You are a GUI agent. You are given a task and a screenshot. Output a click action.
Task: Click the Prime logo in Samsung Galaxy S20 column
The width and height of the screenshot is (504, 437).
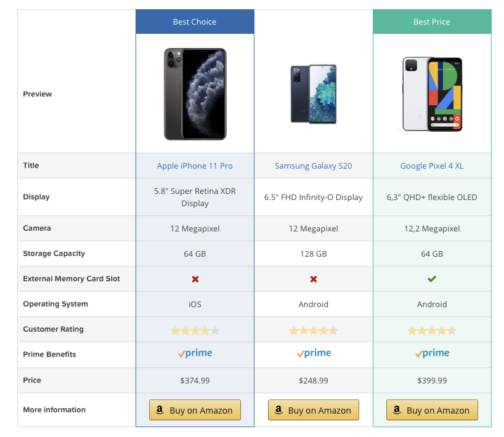[x=314, y=353]
